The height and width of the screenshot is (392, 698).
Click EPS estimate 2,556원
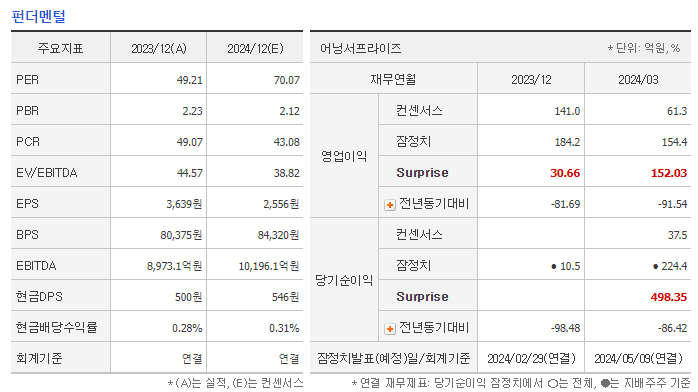pyautogui.click(x=281, y=204)
